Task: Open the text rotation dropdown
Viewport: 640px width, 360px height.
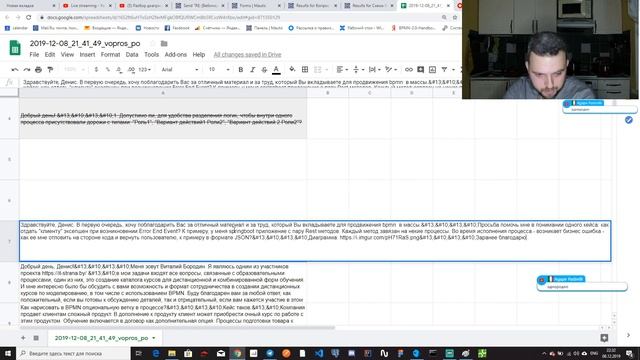Action: click(x=391, y=70)
